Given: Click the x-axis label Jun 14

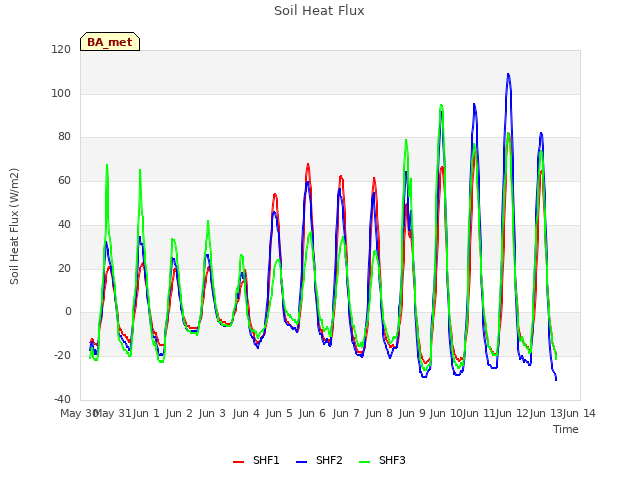Looking at the screenshot, I should coord(579,413).
